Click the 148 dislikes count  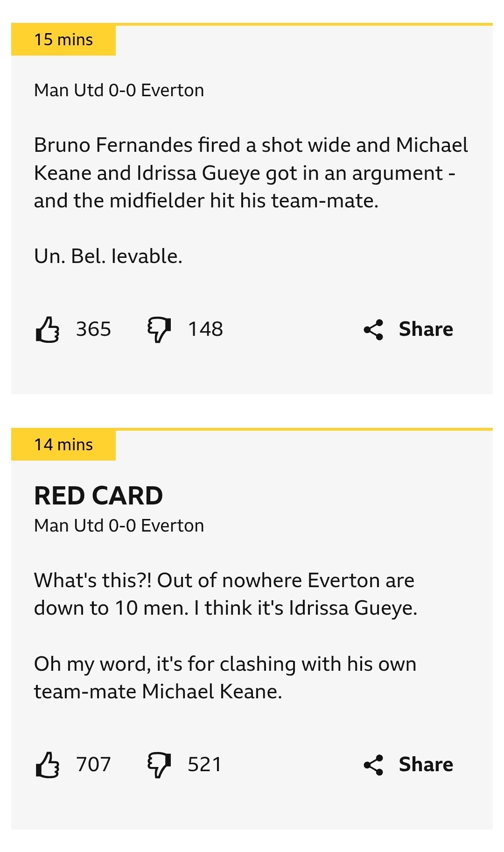coord(205,329)
